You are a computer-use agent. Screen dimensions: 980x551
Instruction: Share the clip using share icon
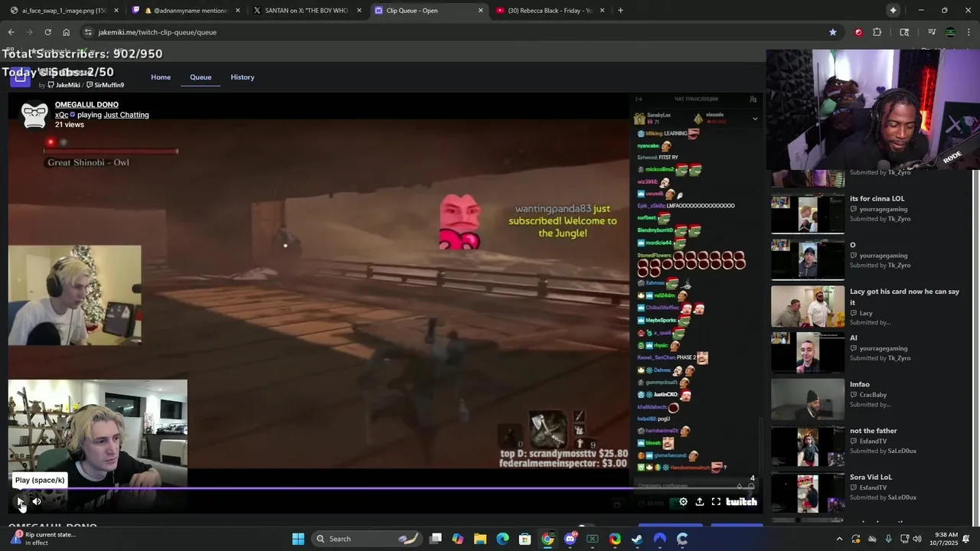coord(699,502)
